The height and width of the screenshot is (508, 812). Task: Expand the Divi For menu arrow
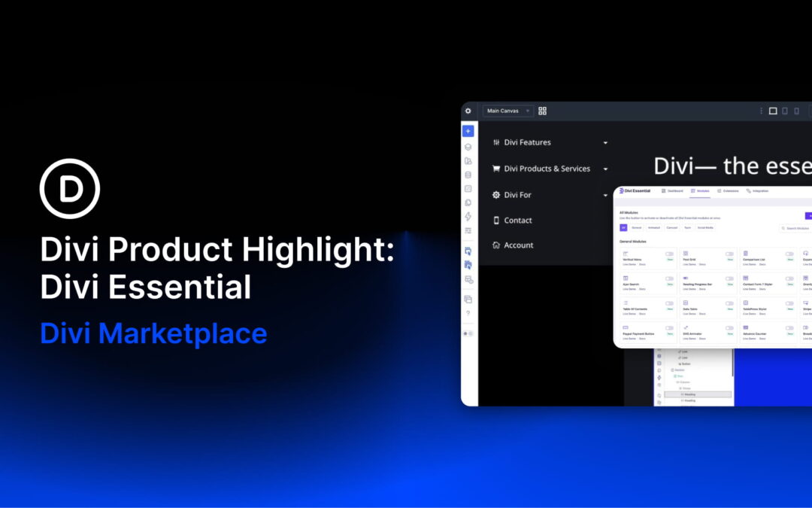point(605,196)
